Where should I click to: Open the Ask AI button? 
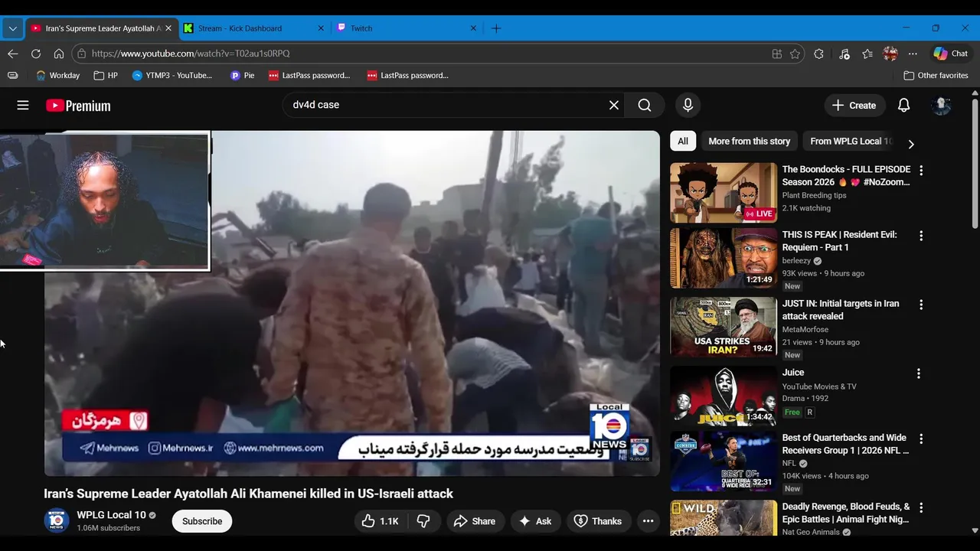pyautogui.click(x=535, y=521)
